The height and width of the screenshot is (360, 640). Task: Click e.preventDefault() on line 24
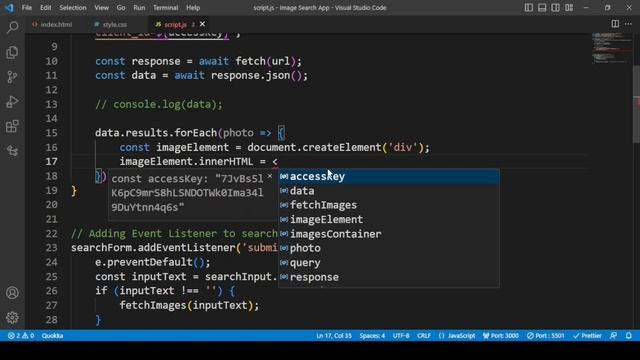coord(153,262)
